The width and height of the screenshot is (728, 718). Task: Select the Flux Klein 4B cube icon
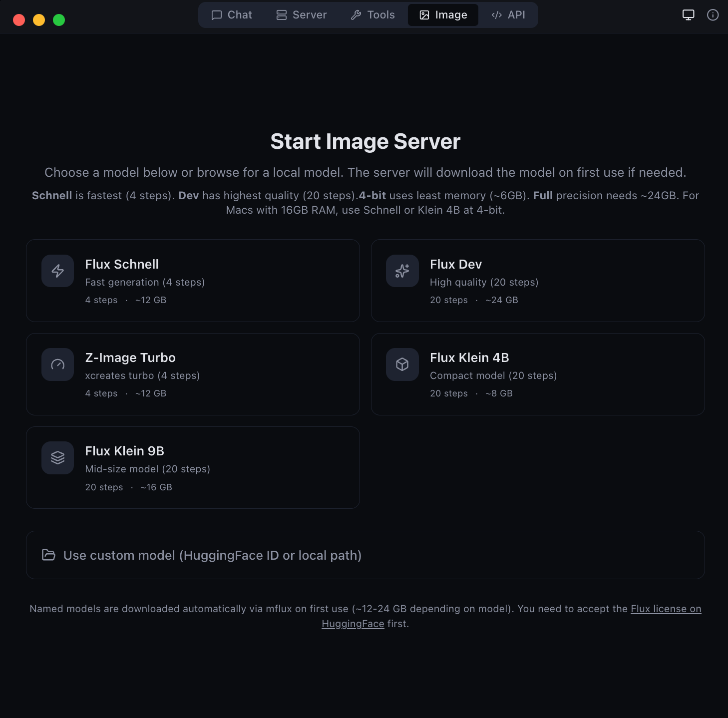402,364
